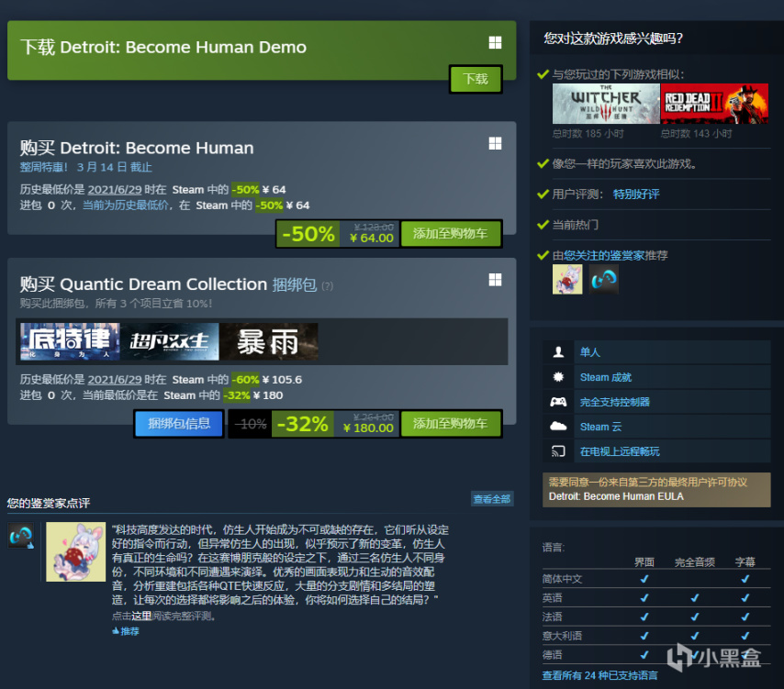Click the 意大利语 language row label
This screenshot has height=689, width=784.
tap(562, 636)
